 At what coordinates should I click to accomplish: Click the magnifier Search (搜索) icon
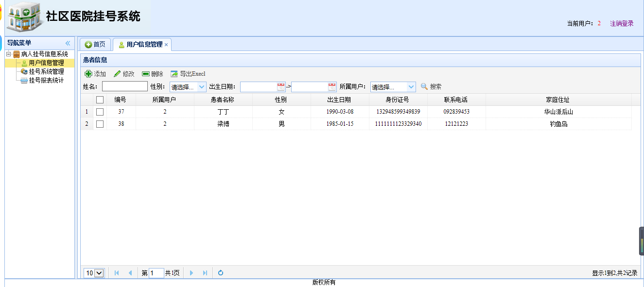[x=424, y=86]
